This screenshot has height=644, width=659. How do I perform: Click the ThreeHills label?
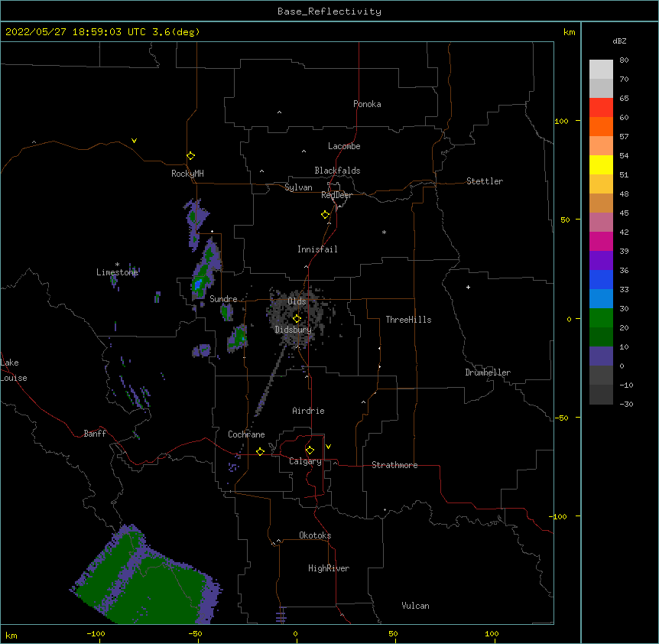[408, 320]
